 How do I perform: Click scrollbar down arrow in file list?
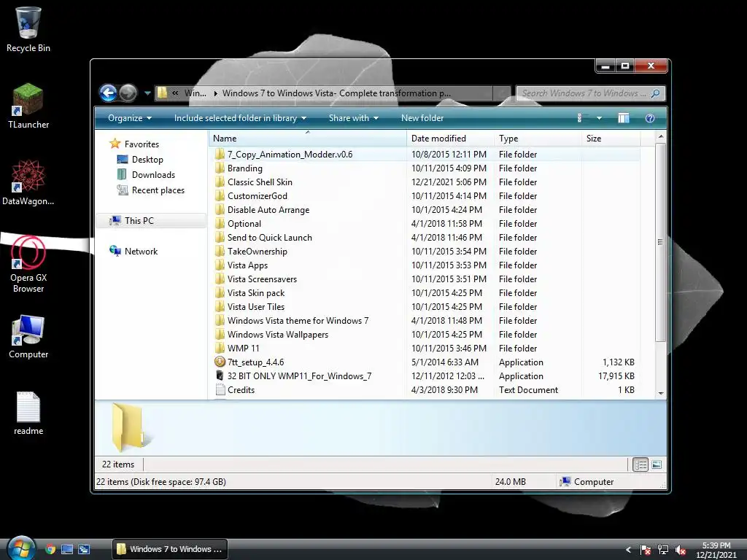(661, 393)
